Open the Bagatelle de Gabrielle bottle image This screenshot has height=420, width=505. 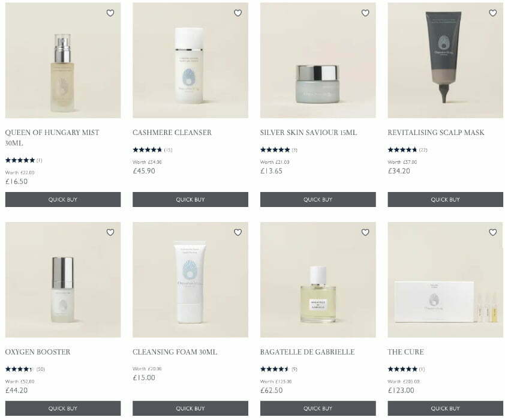click(x=318, y=280)
